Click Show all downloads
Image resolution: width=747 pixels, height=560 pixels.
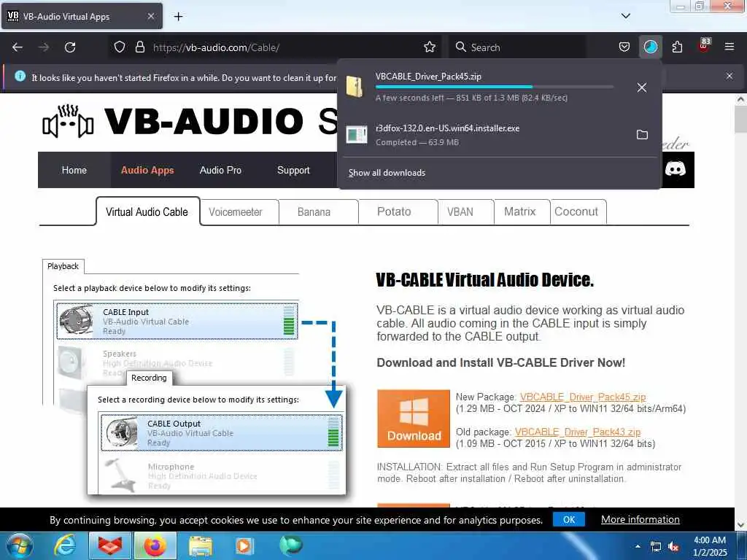click(x=387, y=173)
